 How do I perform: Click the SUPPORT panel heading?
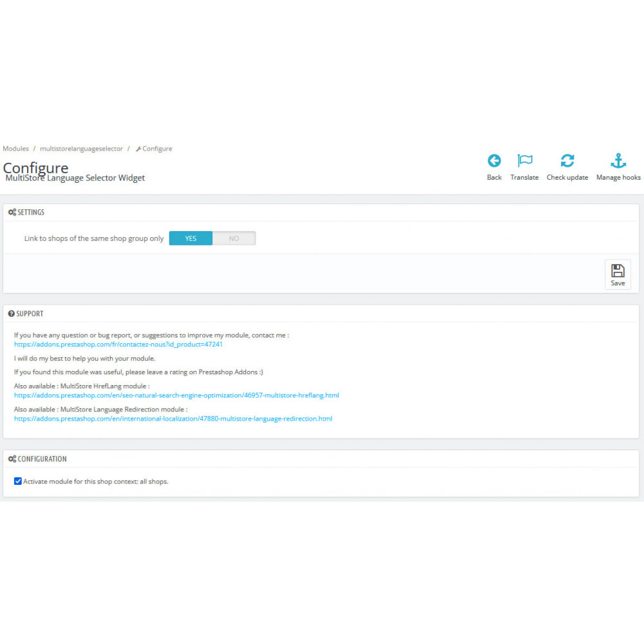coord(30,314)
